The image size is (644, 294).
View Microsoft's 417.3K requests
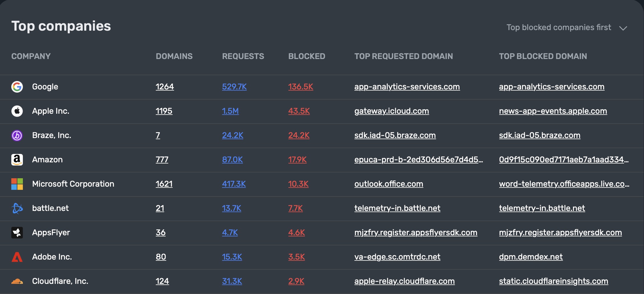coord(234,184)
